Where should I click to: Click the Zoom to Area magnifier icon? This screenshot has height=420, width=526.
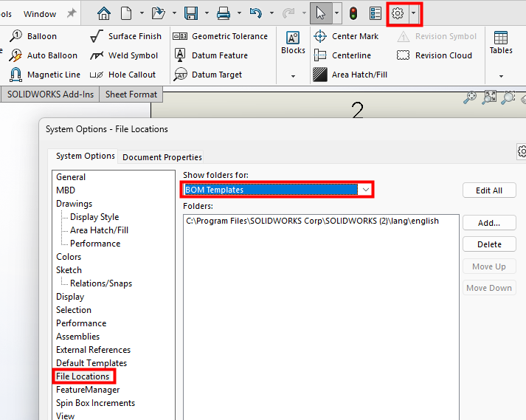[508, 97]
